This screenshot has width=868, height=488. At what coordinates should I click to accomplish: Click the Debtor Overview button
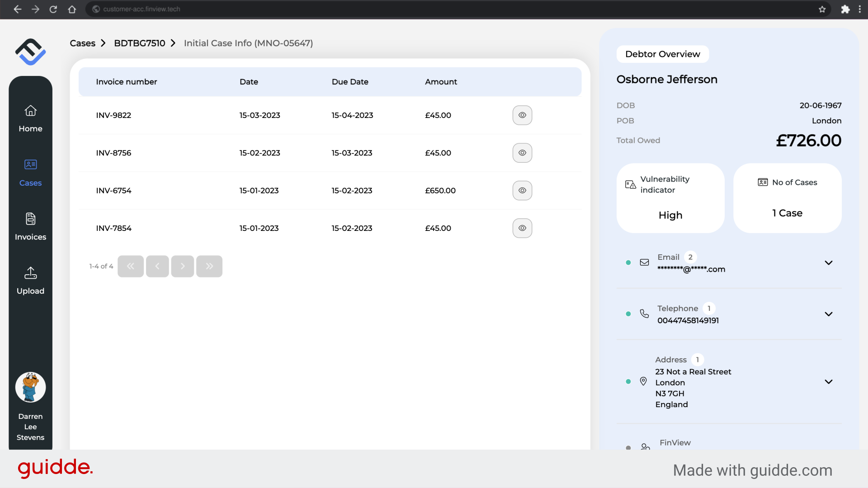[x=662, y=54]
